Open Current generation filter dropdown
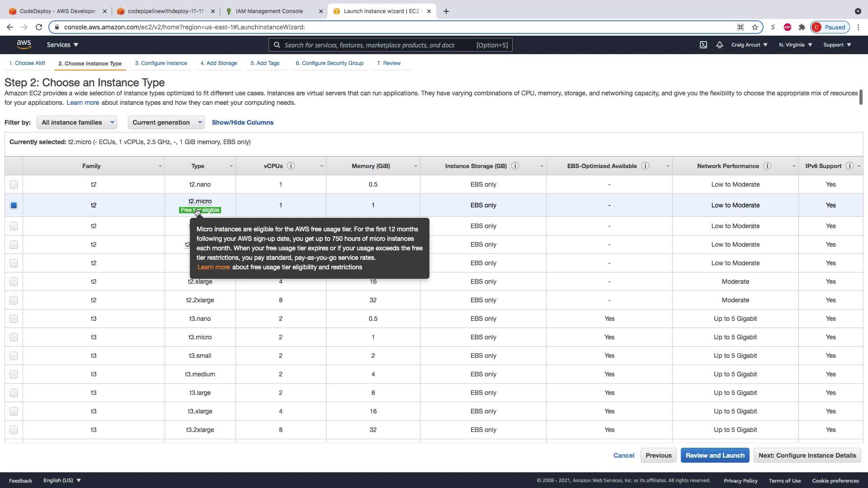This screenshot has width=868, height=488. pos(166,122)
